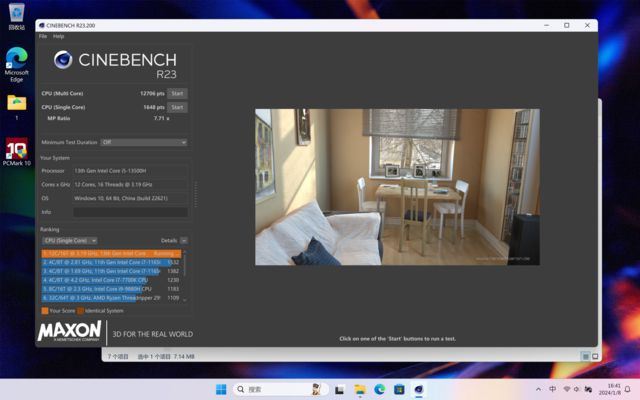Screen dimensions: 640x400
Task: Open the Help menu
Action: (58, 36)
